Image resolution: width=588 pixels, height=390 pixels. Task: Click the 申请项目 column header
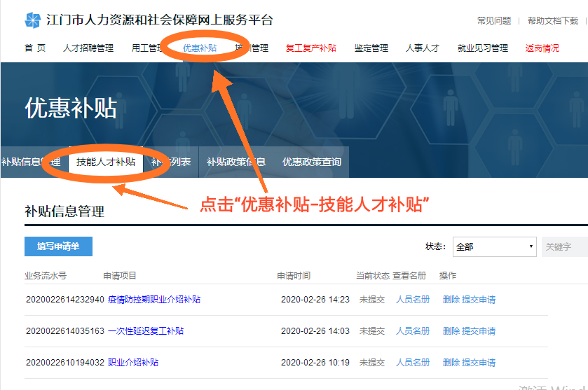120,276
